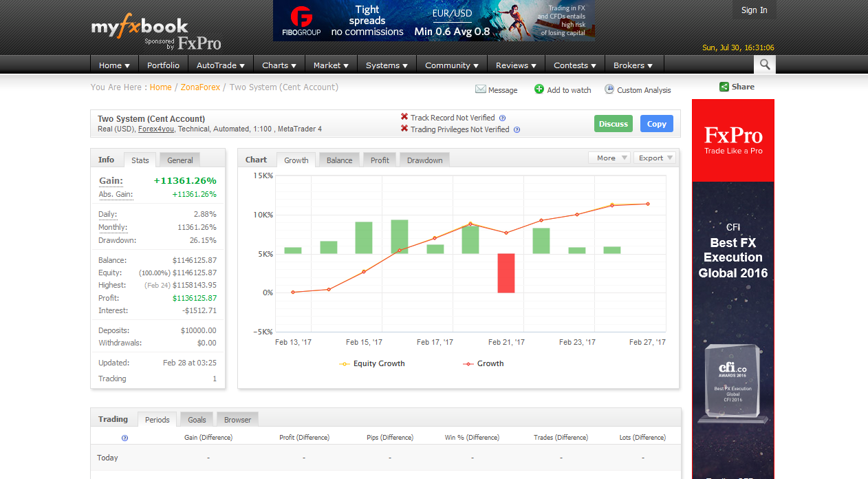The image size is (868, 479).
Task: Open the Forex4you broker link
Action: 156,129
